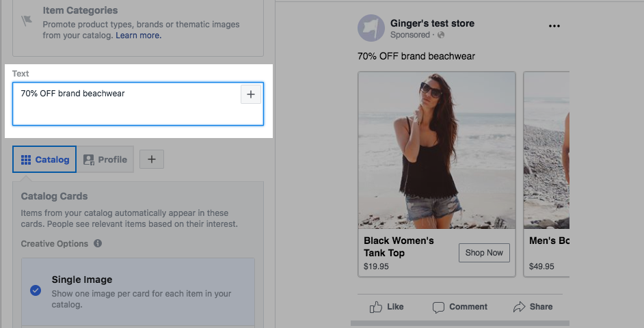Open the Learn more link
The width and height of the screenshot is (644, 328).
(x=139, y=36)
